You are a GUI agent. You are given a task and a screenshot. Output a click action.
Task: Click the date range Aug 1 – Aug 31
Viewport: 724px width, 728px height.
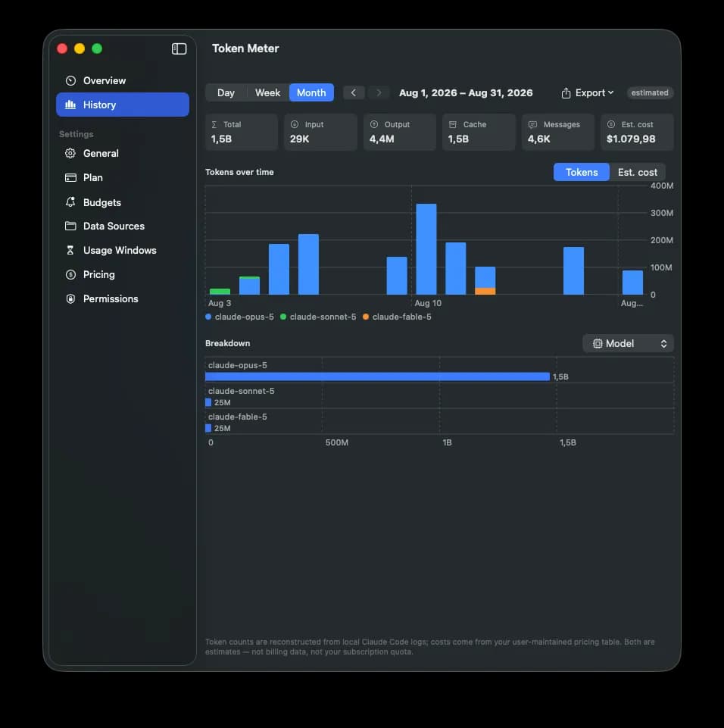(x=466, y=93)
